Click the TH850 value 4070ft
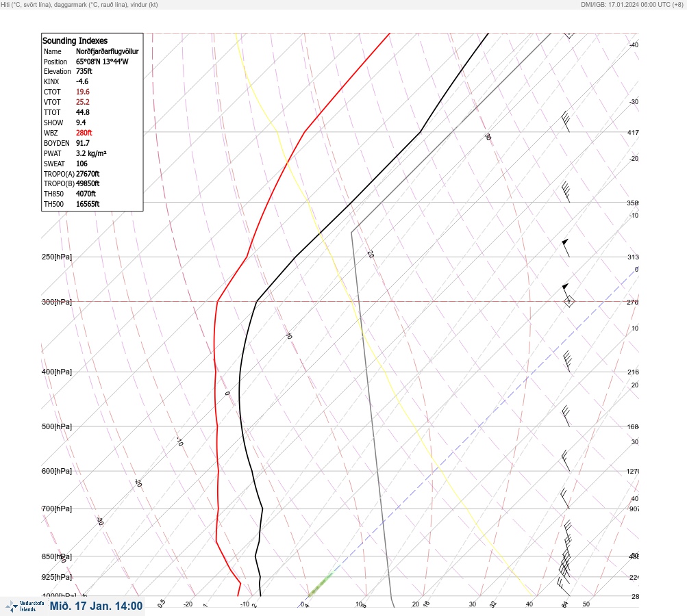Screen dimensions: 687x616 coord(86,194)
